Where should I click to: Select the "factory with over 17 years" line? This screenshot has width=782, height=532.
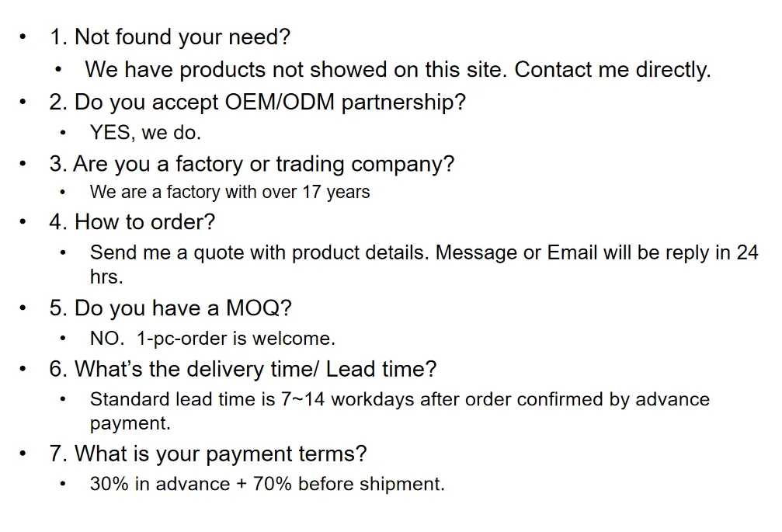(x=230, y=192)
